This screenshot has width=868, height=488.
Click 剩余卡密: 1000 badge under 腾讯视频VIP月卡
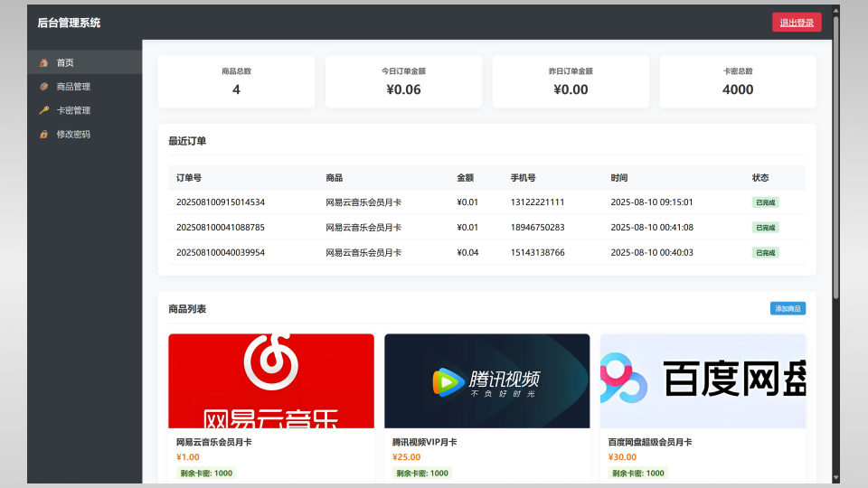(422, 473)
